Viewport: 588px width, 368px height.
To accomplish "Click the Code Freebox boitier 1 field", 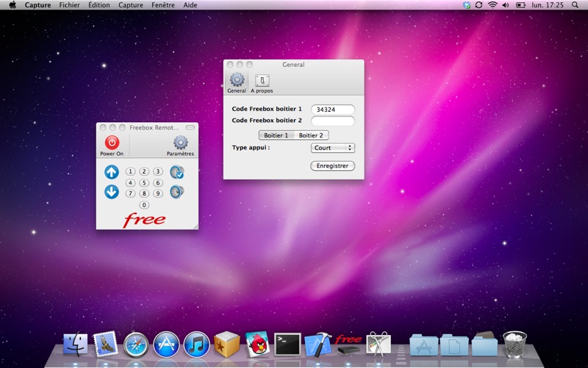I will (x=333, y=110).
